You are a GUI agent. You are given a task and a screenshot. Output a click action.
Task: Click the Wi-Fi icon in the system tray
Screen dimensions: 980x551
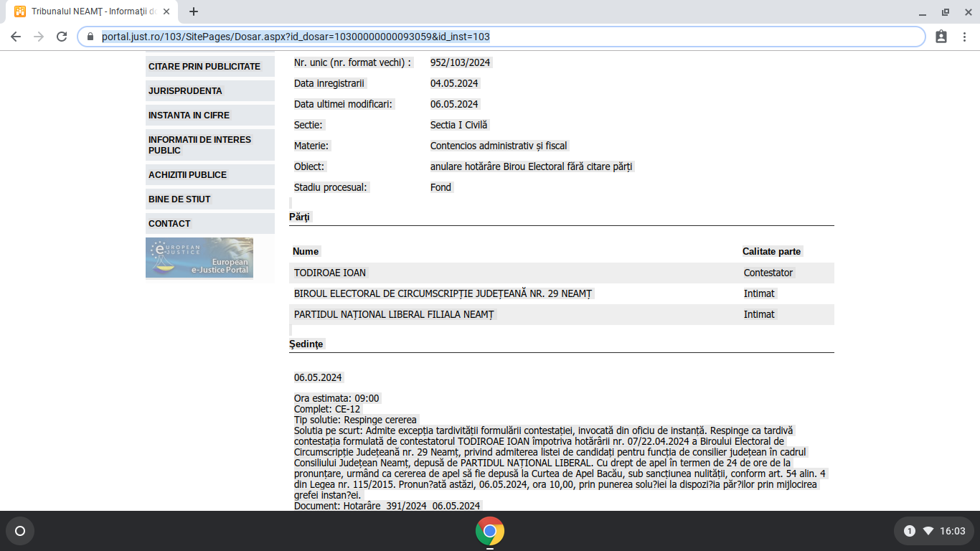click(928, 531)
